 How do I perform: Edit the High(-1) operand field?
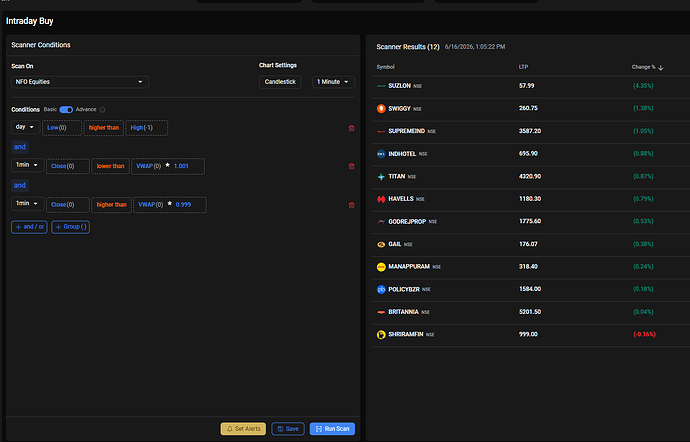point(147,128)
